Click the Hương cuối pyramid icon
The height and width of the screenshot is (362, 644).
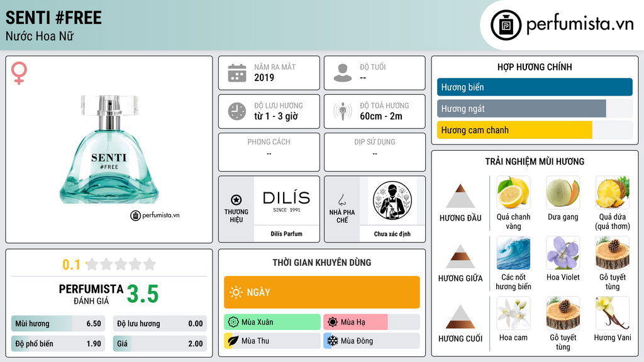(x=460, y=317)
